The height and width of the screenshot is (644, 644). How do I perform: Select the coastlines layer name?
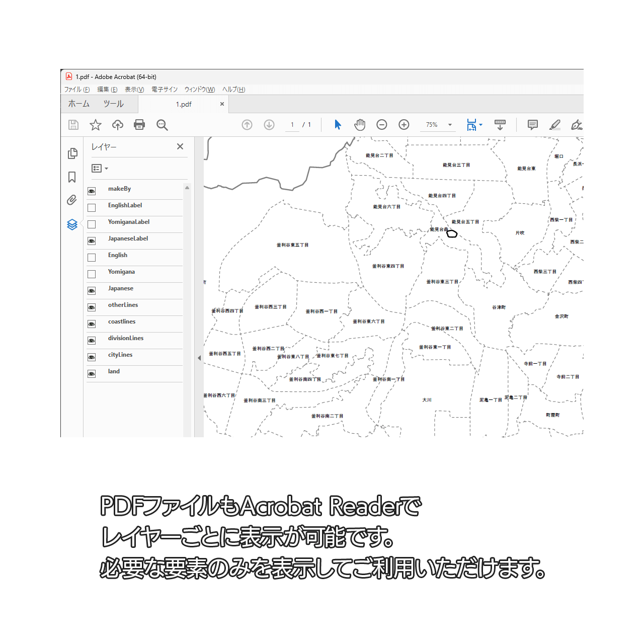(122, 322)
